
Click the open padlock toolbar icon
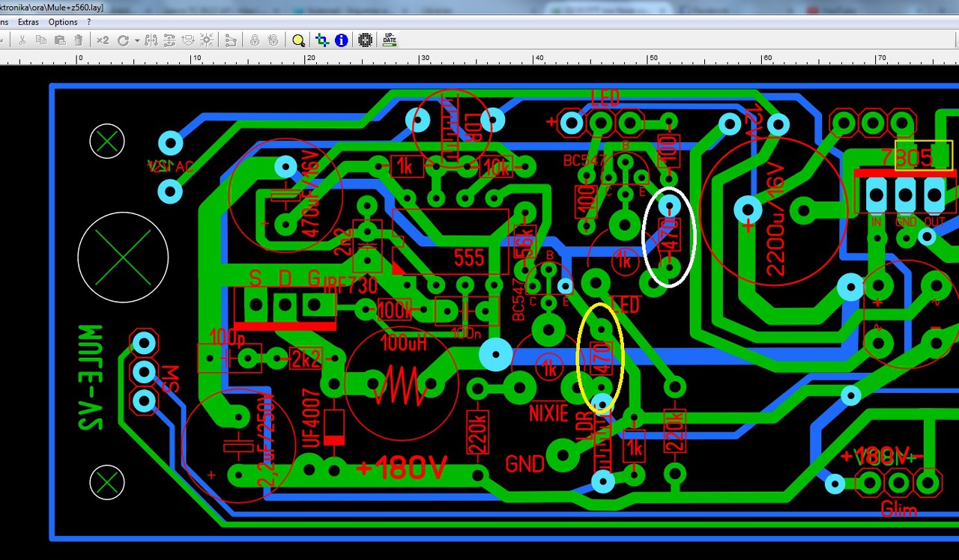pos(273,40)
